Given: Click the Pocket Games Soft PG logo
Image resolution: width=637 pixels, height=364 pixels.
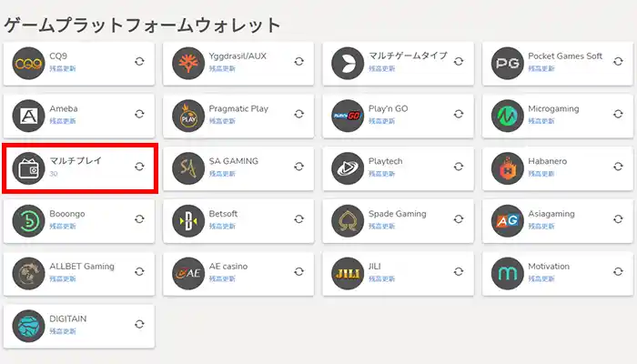Looking at the screenshot, I should tap(507, 63).
